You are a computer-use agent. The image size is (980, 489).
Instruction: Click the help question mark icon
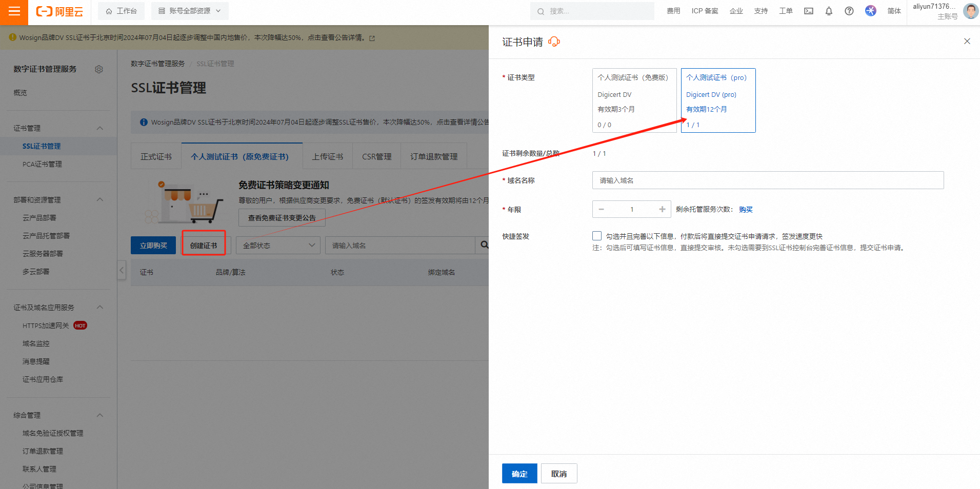pyautogui.click(x=849, y=11)
